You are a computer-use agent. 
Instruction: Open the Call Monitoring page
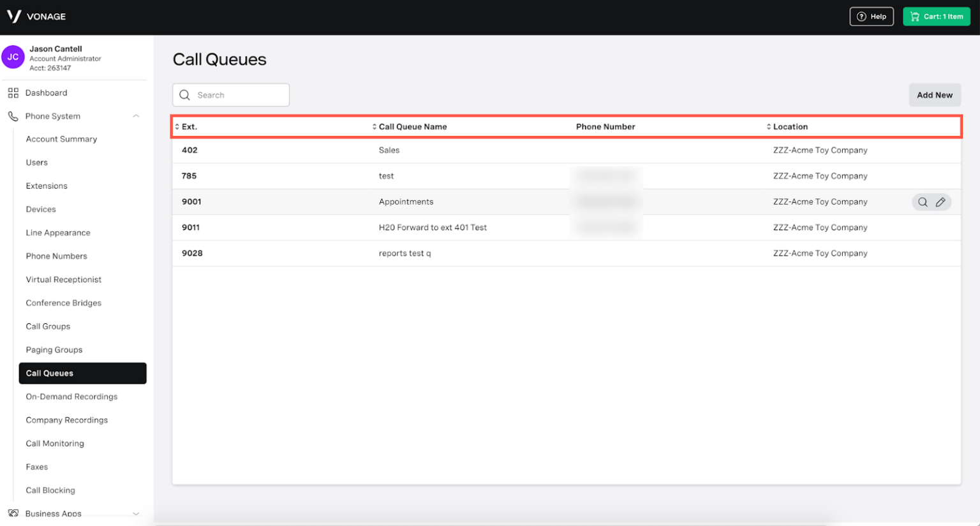point(55,444)
